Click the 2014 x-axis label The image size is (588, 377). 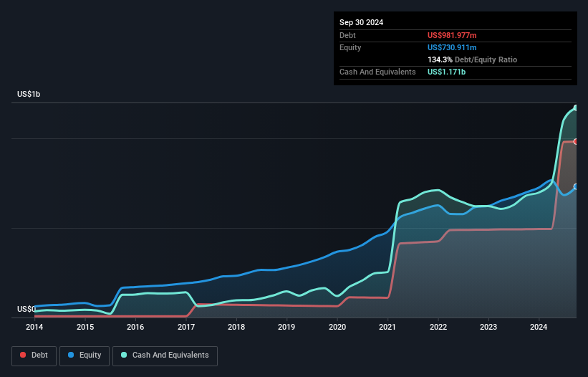click(x=34, y=327)
